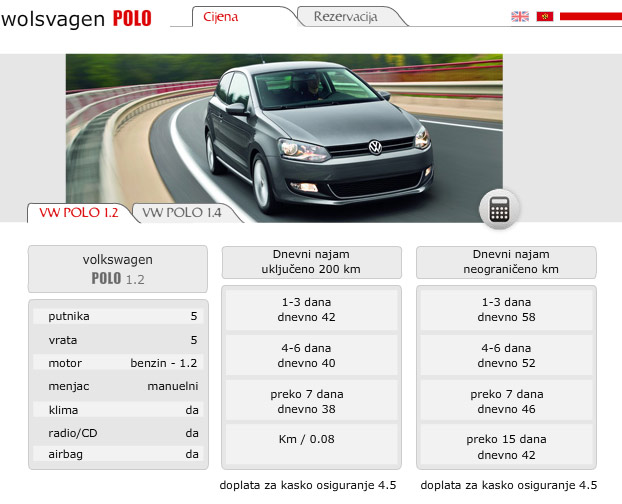Select the vrata 5 row
This screenshot has width=622, height=504.
click(118, 340)
